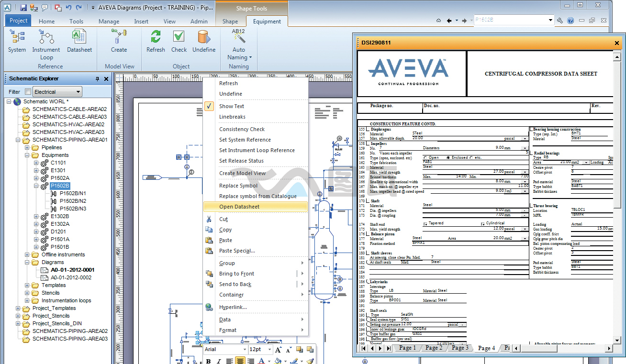Click the back navigation arrow near search box
Image resolution: width=626 pixels, height=364 pixels.
449,21
